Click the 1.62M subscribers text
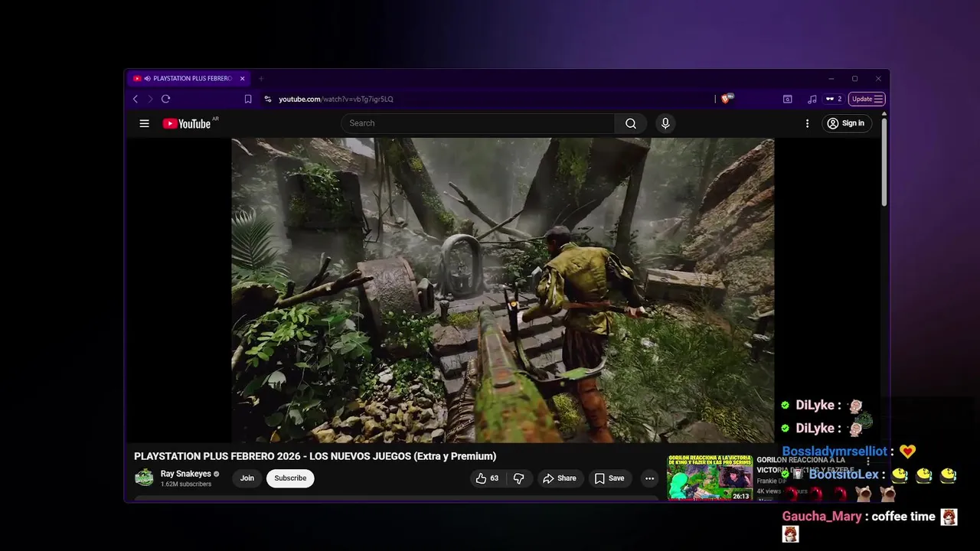 coord(186,484)
